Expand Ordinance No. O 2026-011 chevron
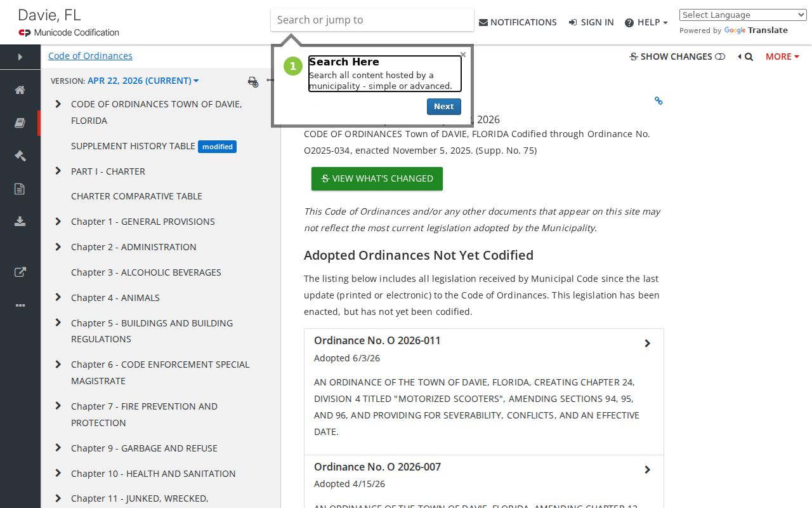This screenshot has width=812, height=508. (x=647, y=344)
